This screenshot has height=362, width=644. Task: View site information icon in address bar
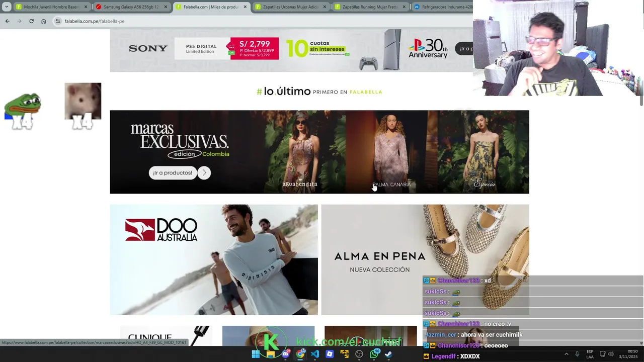tap(58, 21)
